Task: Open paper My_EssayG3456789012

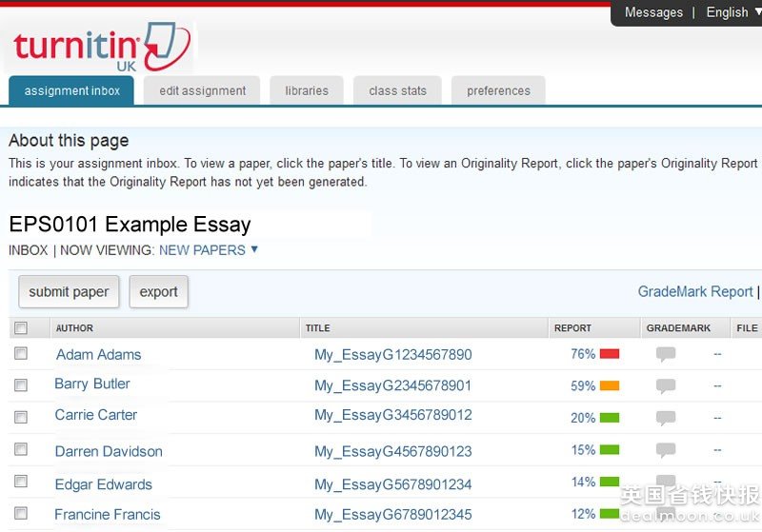Action: click(393, 415)
